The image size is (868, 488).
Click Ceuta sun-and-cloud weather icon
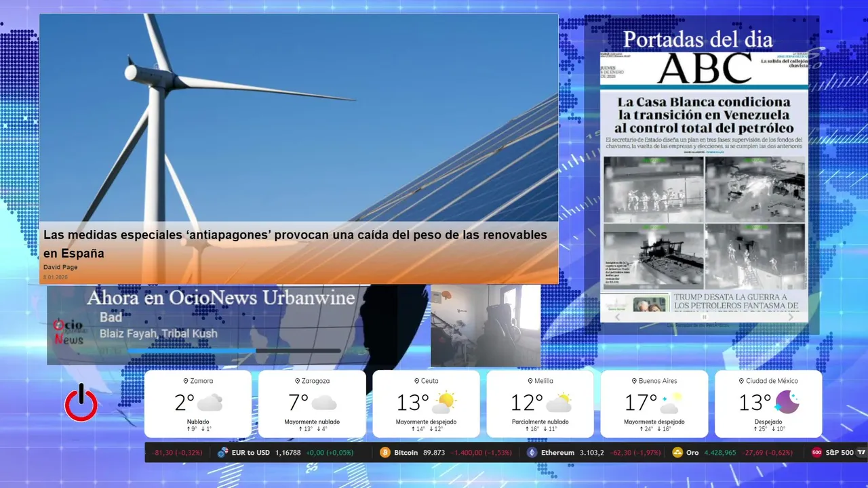444,403
